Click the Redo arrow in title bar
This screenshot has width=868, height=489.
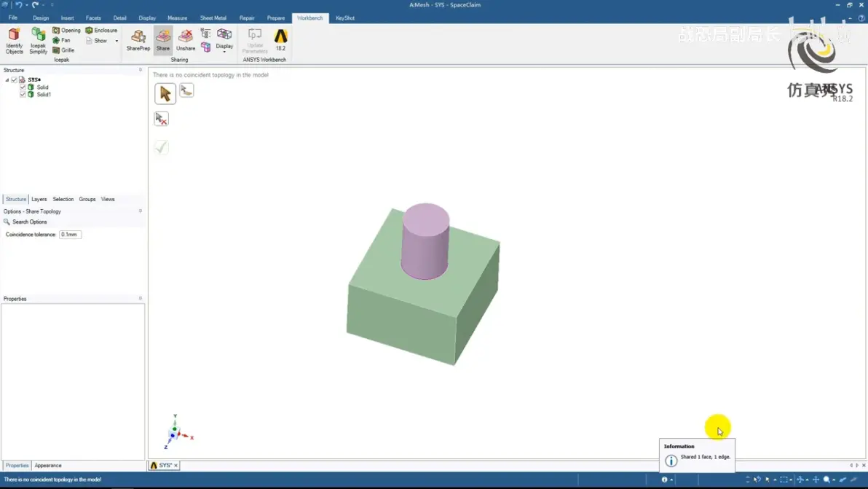[35, 5]
